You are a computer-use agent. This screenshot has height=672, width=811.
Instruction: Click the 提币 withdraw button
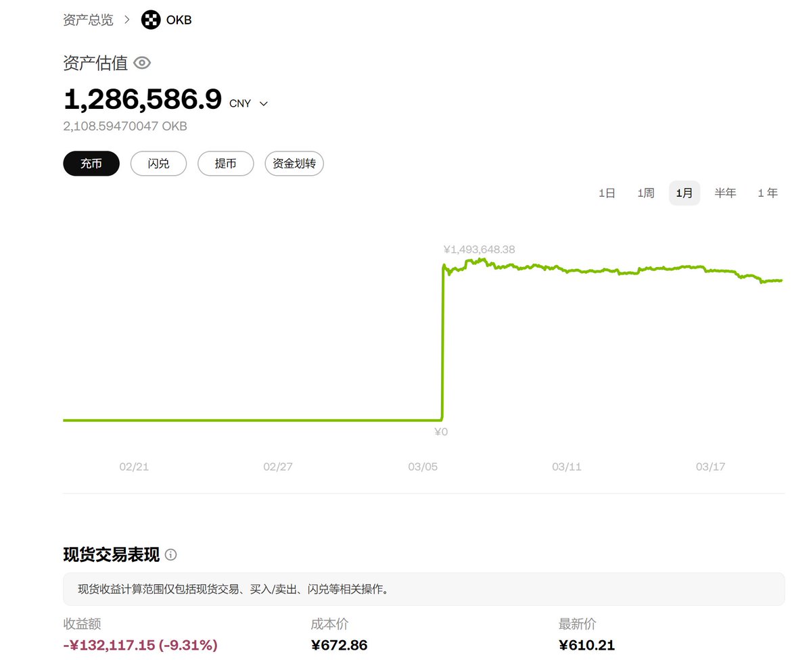(225, 163)
